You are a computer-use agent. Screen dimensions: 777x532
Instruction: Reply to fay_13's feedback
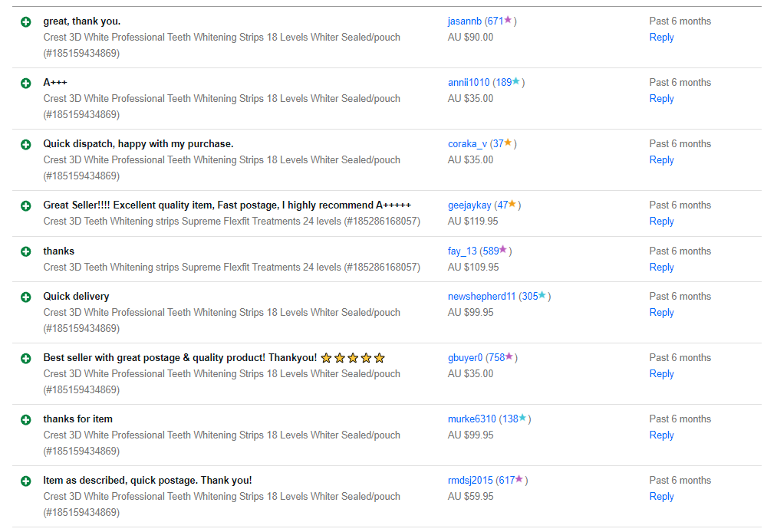click(661, 268)
